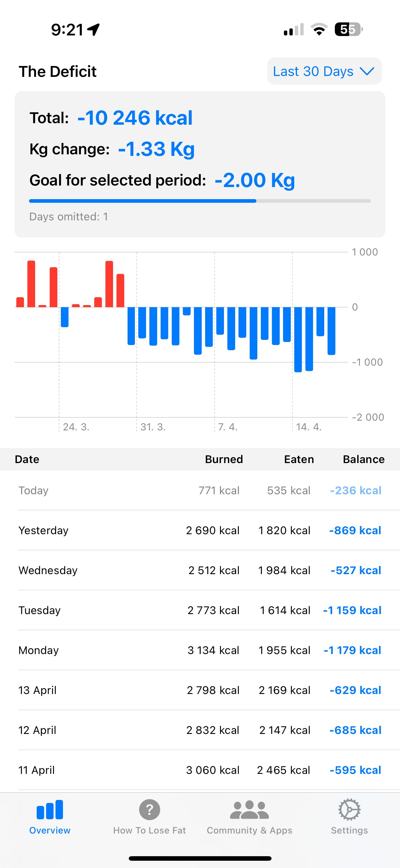This screenshot has height=868, width=400.
Task: Tap the Balance column header
Action: (363, 459)
